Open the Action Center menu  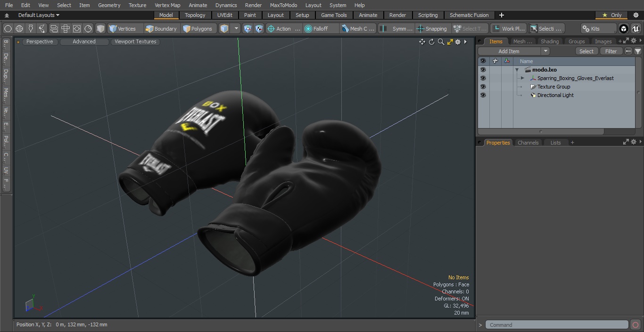pos(284,29)
